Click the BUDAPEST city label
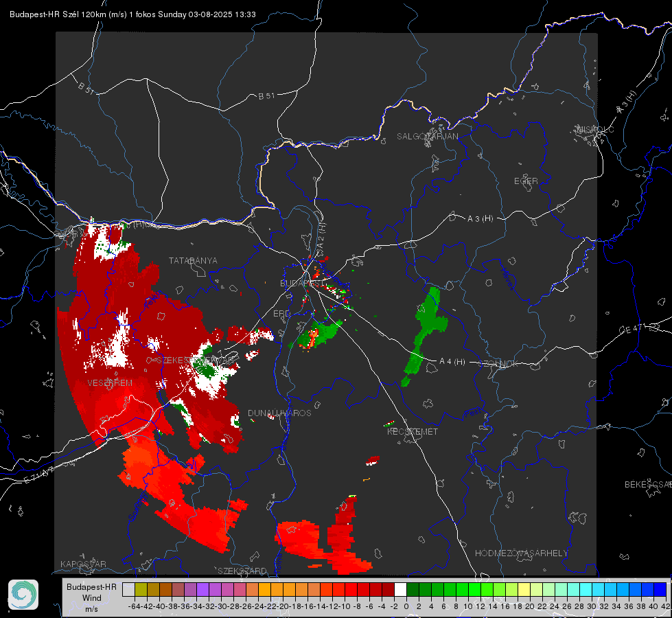 click(x=302, y=283)
